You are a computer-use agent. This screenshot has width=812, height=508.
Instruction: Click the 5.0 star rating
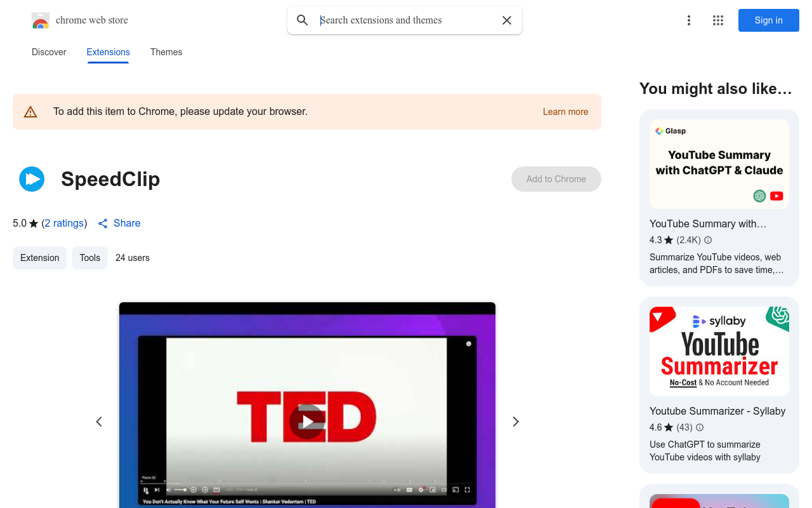(x=25, y=224)
